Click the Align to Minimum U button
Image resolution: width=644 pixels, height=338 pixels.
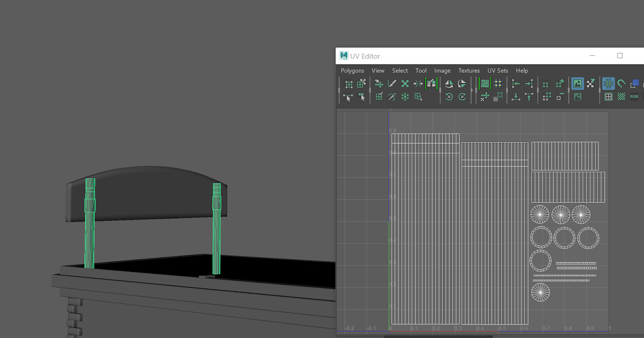pos(516,84)
